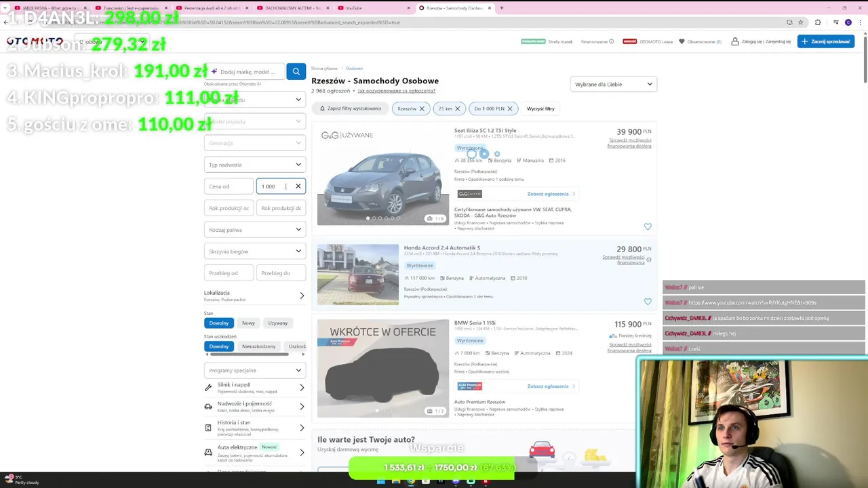
Task: Switch to DACHOWALIŚMY AUTIM browser tab
Action: coord(292,8)
